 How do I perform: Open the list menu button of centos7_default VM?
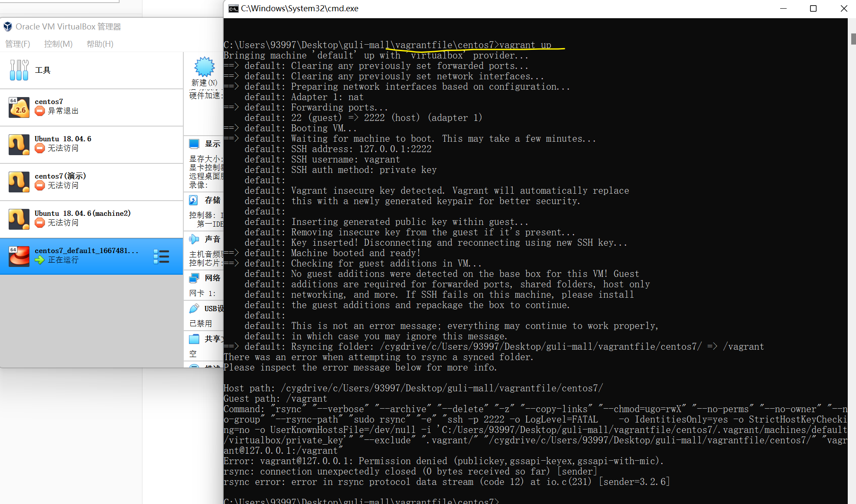[161, 257]
